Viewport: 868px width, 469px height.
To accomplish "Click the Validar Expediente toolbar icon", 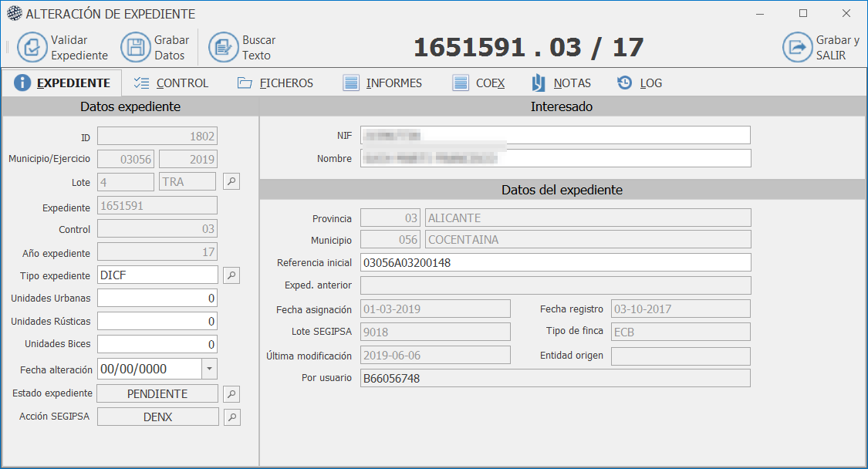I will click(32, 47).
